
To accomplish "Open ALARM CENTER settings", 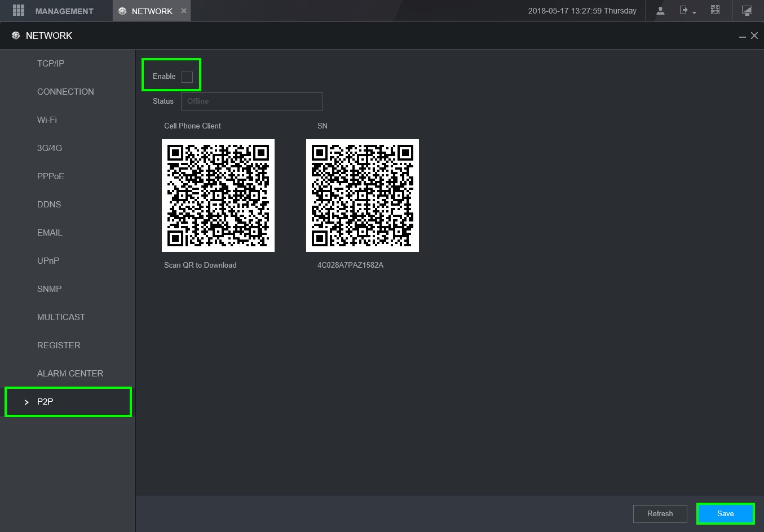I will coord(70,373).
